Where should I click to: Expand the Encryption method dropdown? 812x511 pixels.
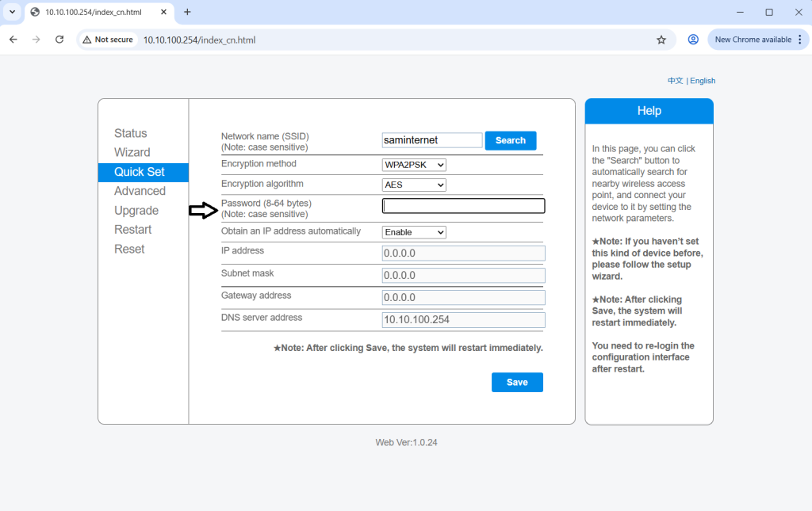414,165
